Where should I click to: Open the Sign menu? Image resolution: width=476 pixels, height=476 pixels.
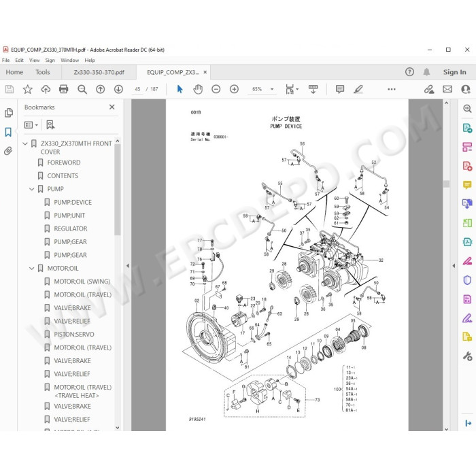click(50, 60)
